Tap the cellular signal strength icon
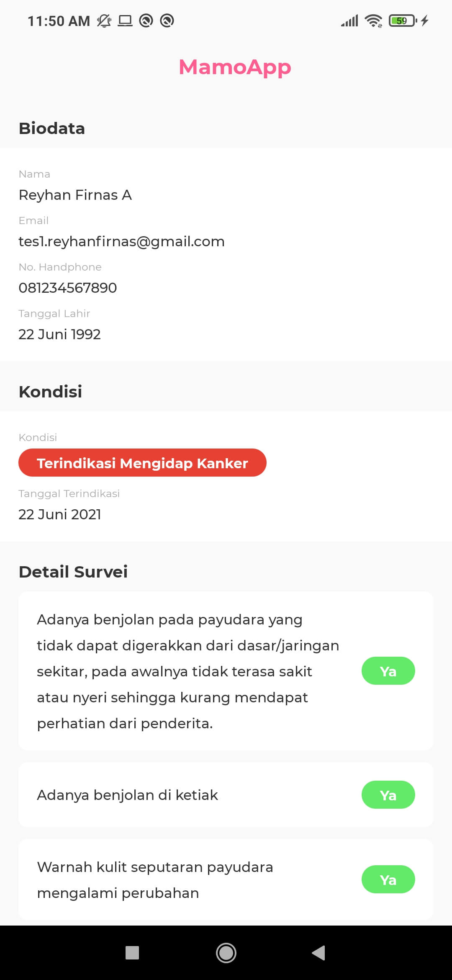Screen dimensions: 452x980 (x=349, y=21)
